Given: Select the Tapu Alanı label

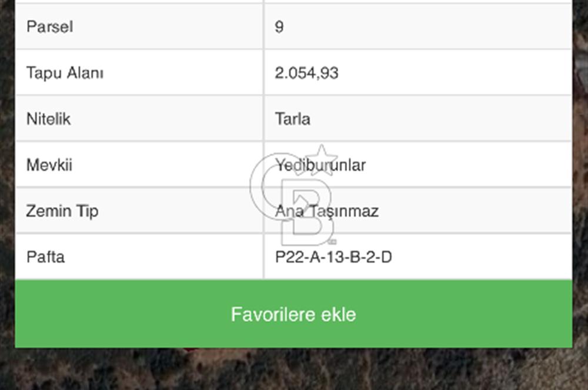Looking at the screenshot, I should point(65,73).
